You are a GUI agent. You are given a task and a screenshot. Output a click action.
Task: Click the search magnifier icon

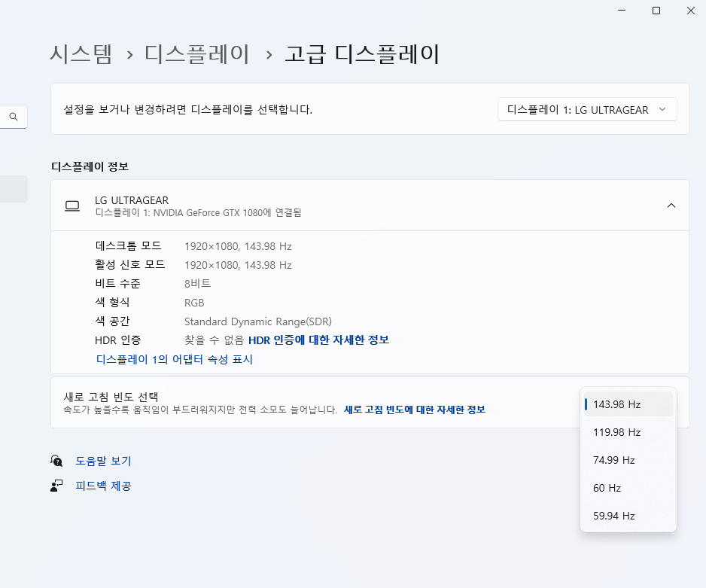tap(14, 117)
